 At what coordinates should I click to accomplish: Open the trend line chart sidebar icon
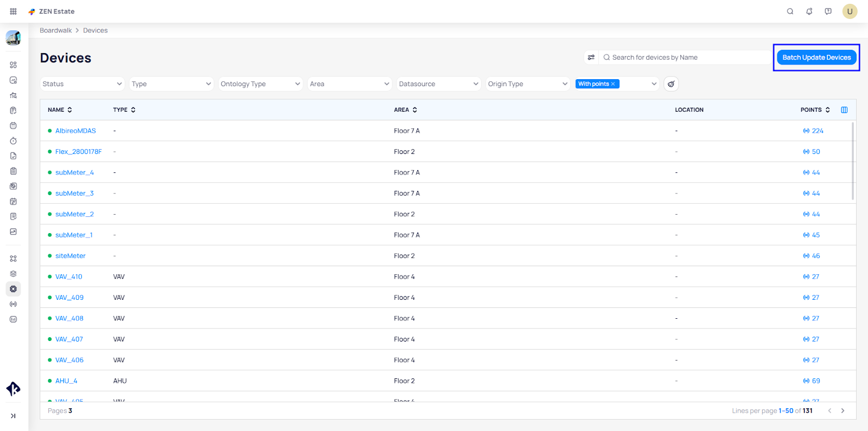click(13, 232)
